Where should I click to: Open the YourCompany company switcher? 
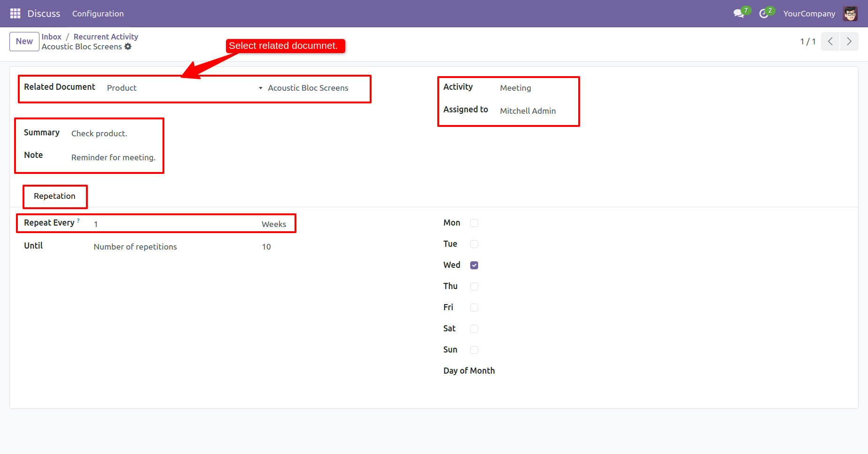pyautogui.click(x=809, y=14)
